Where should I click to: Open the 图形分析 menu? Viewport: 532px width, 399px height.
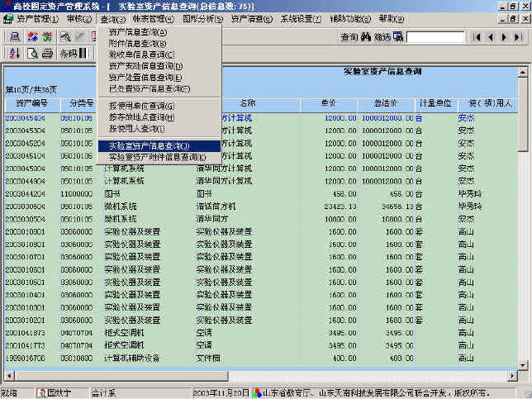(202, 18)
